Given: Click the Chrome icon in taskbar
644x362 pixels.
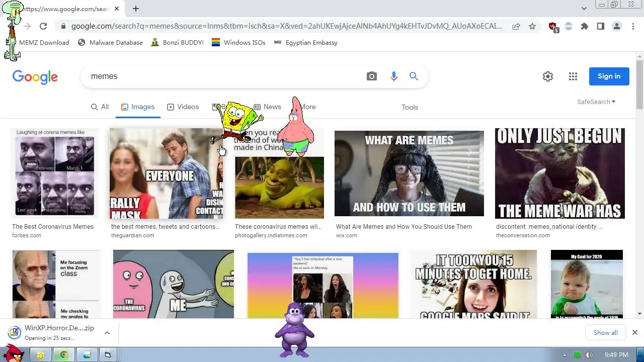Looking at the screenshot, I should [64, 355].
